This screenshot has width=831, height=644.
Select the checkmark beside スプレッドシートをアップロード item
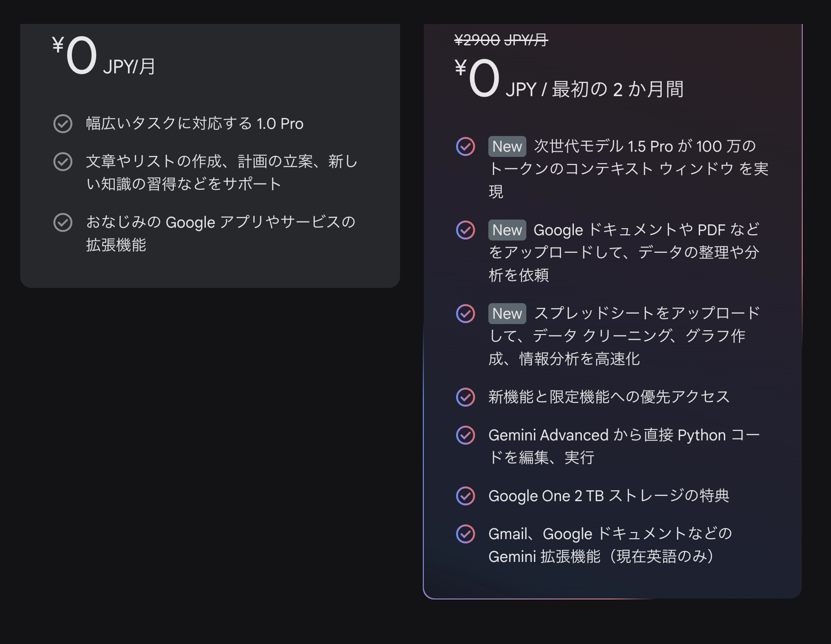[x=466, y=314]
